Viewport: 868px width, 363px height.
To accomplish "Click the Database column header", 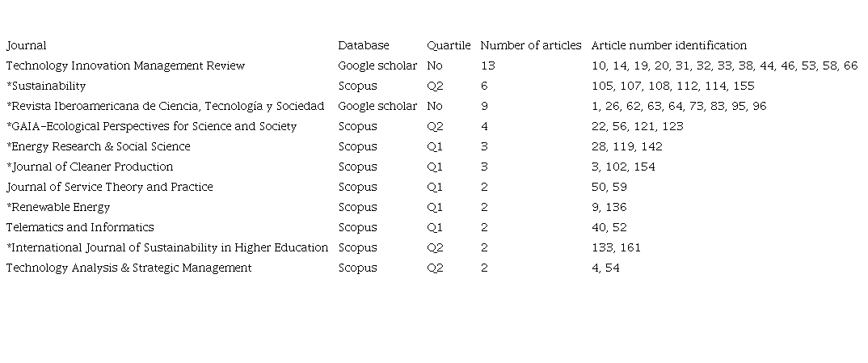I will point(363,45).
